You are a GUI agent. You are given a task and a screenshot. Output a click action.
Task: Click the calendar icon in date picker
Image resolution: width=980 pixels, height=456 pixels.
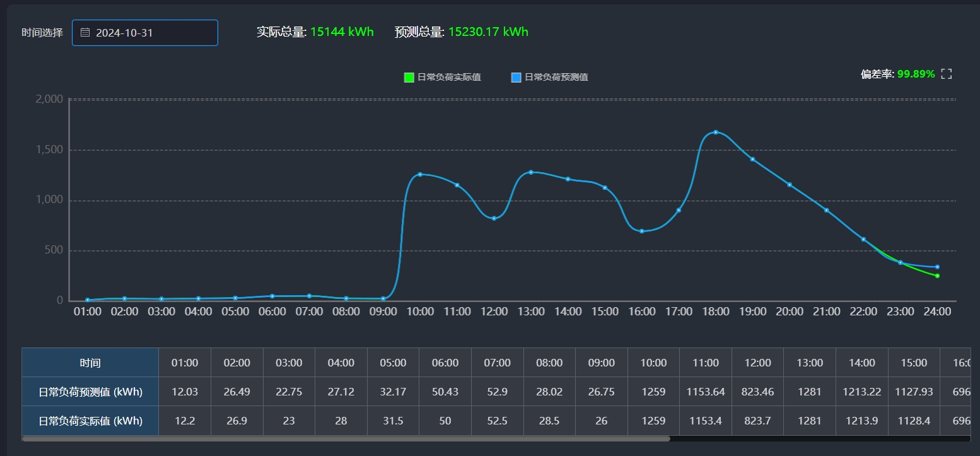(85, 33)
